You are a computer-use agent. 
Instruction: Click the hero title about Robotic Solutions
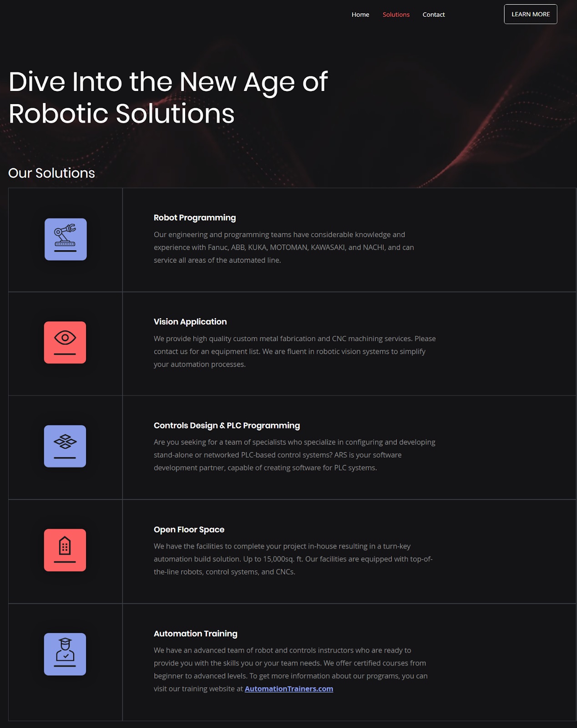(168, 98)
